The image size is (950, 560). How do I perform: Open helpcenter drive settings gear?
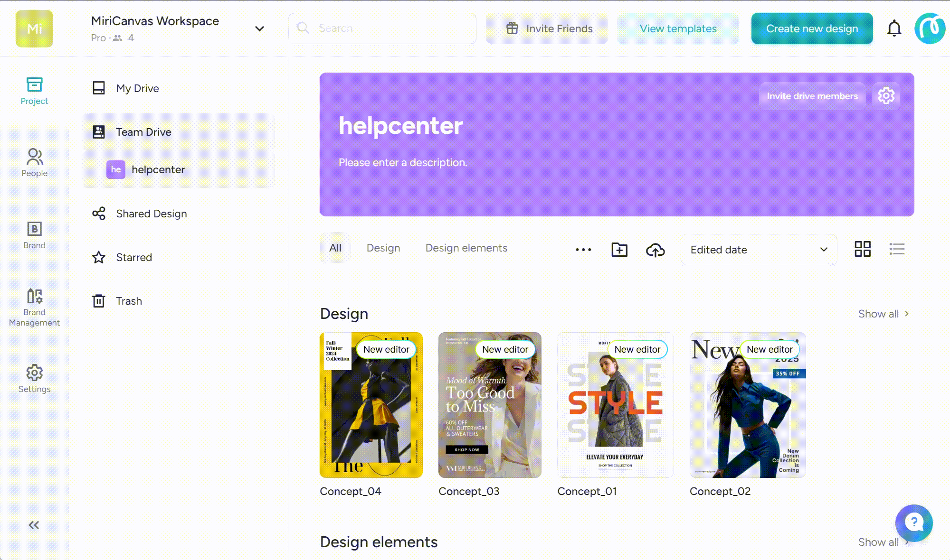[886, 96]
